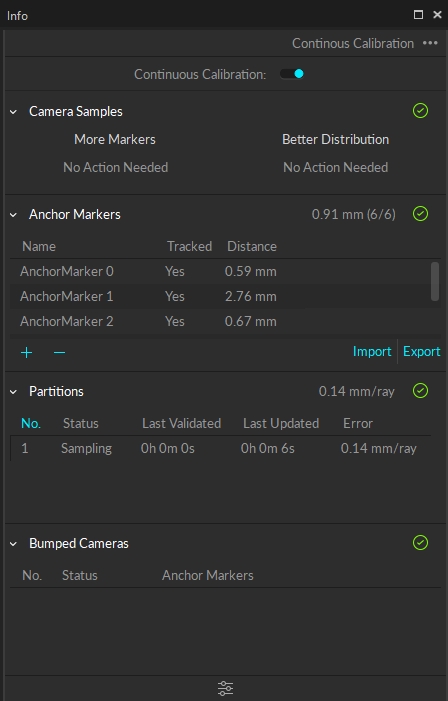The width and height of the screenshot is (448, 701).
Task: Click the Camera Samples green checkmark status icon
Action: pos(420,111)
